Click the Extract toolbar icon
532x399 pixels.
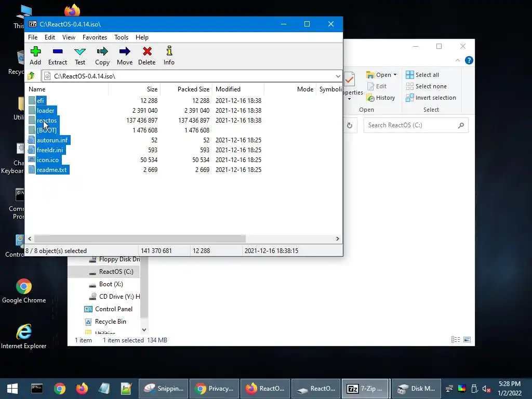(58, 56)
